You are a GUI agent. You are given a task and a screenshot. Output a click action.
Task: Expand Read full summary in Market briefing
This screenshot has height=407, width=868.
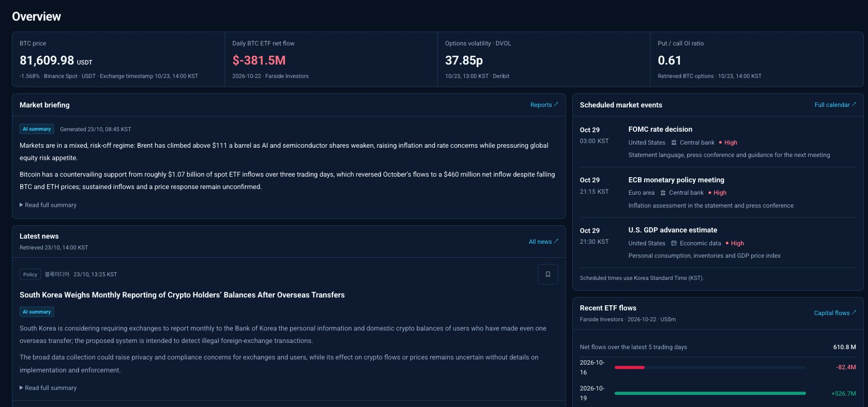point(48,205)
